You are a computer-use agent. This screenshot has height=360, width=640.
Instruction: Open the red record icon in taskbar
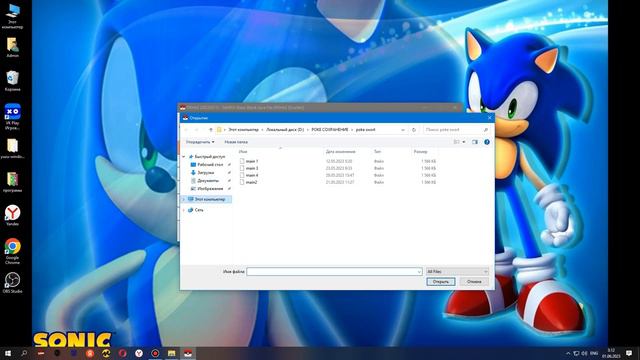(x=155, y=353)
